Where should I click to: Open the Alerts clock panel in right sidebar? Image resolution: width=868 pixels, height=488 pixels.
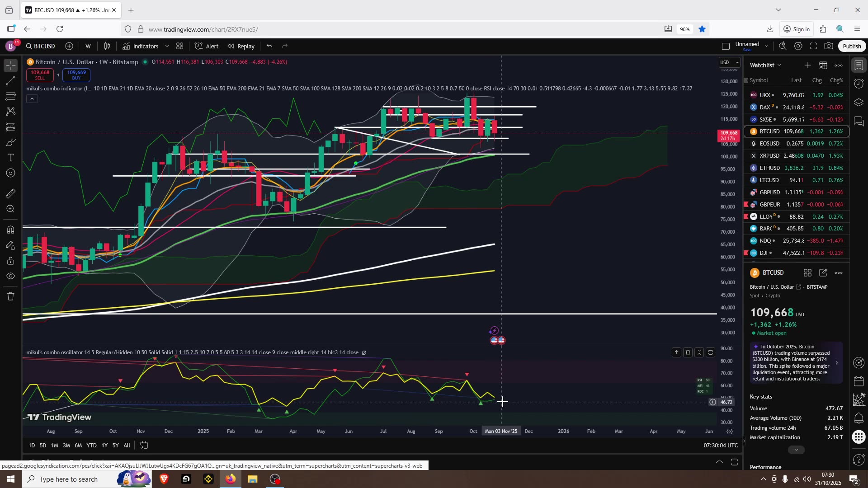[x=859, y=84]
